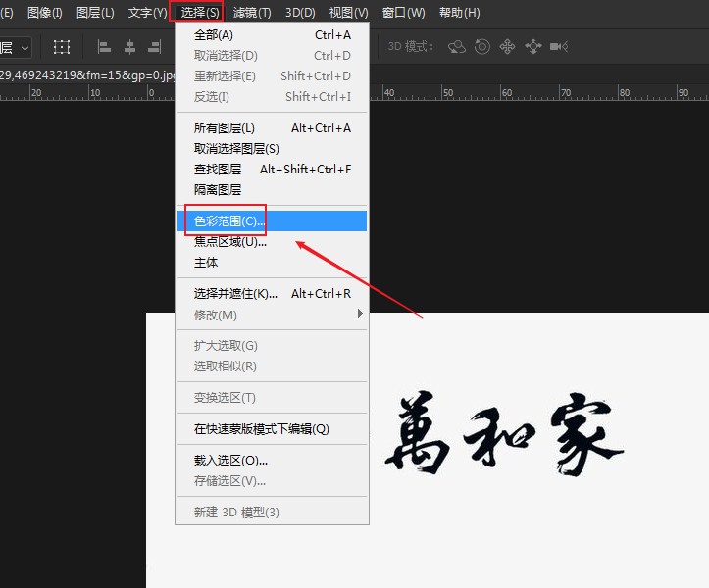Choose 存储选区(V)... menu entry
This screenshot has width=709, height=588.
tap(273, 481)
